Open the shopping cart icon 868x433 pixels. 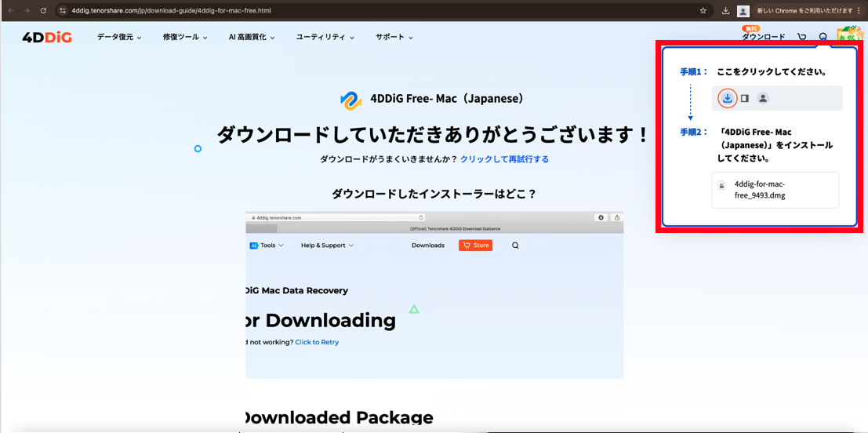pyautogui.click(x=801, y=37)
